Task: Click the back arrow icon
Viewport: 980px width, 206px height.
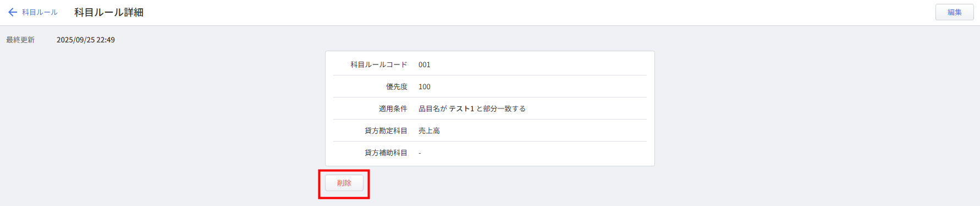Action: pyautogui.click(x=13, y=12)
